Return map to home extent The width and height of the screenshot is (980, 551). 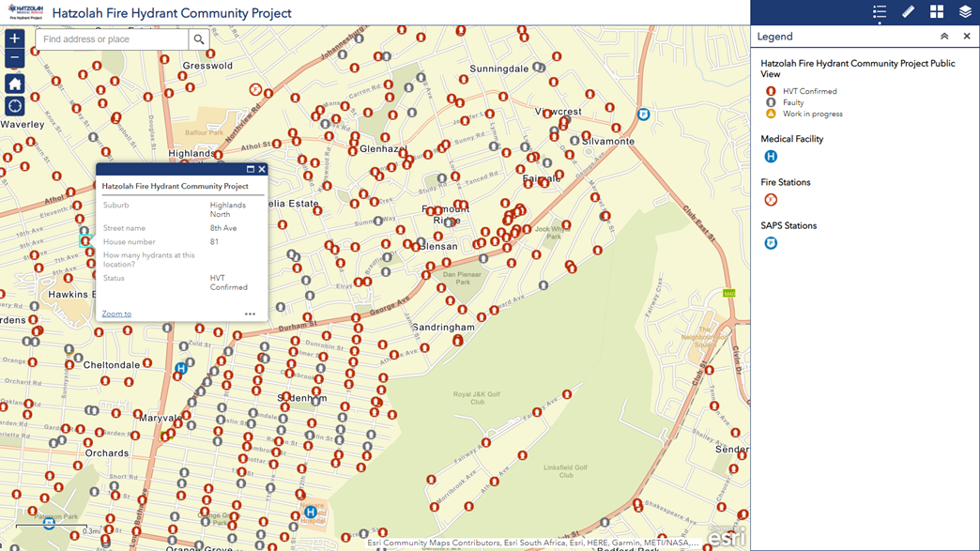[x=14, y=84]
